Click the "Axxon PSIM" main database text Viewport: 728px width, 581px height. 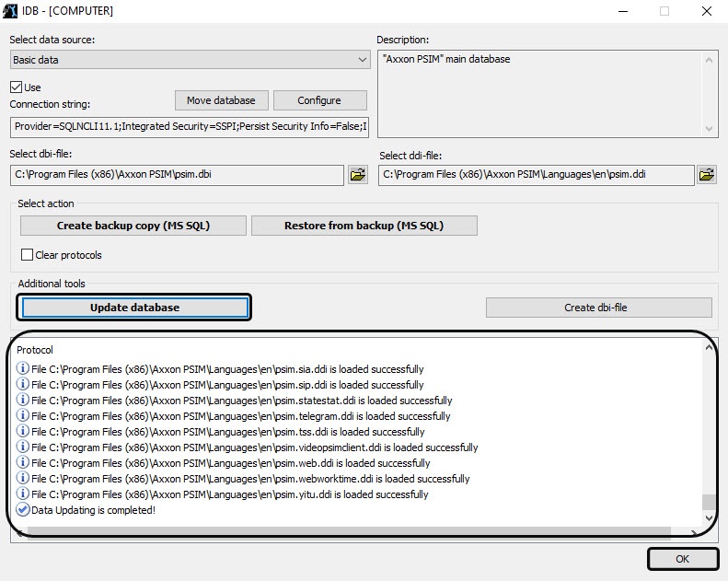point(446,60)
